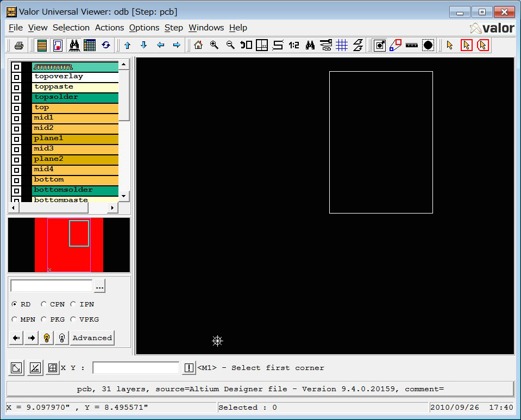The width and height of the screenshot is (521, 420).
Task: Select the IPN radio button
Action: pos(73,304)
